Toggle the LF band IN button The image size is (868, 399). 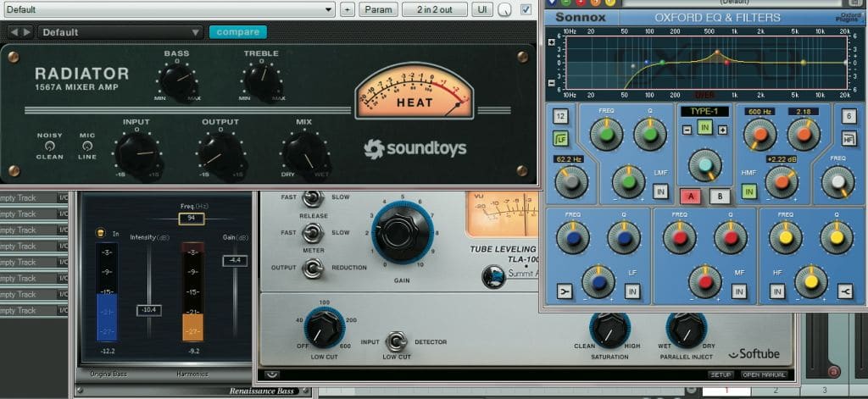632,291
